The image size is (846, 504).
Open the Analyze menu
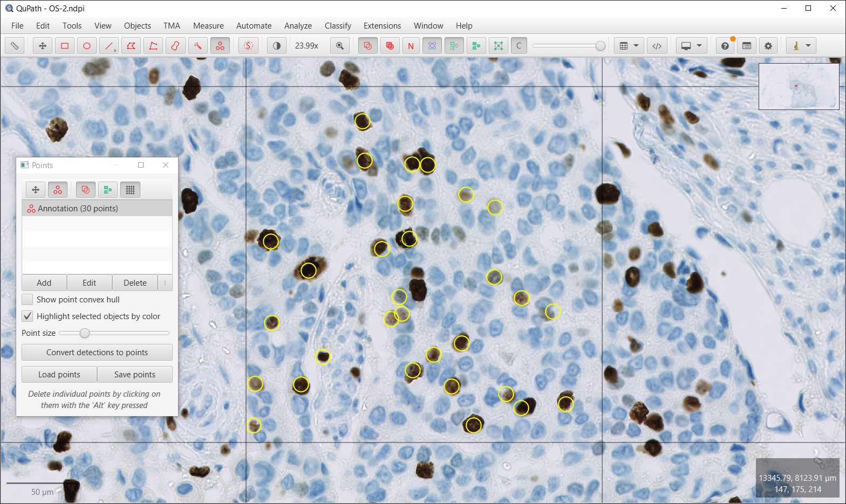point(298,26)
